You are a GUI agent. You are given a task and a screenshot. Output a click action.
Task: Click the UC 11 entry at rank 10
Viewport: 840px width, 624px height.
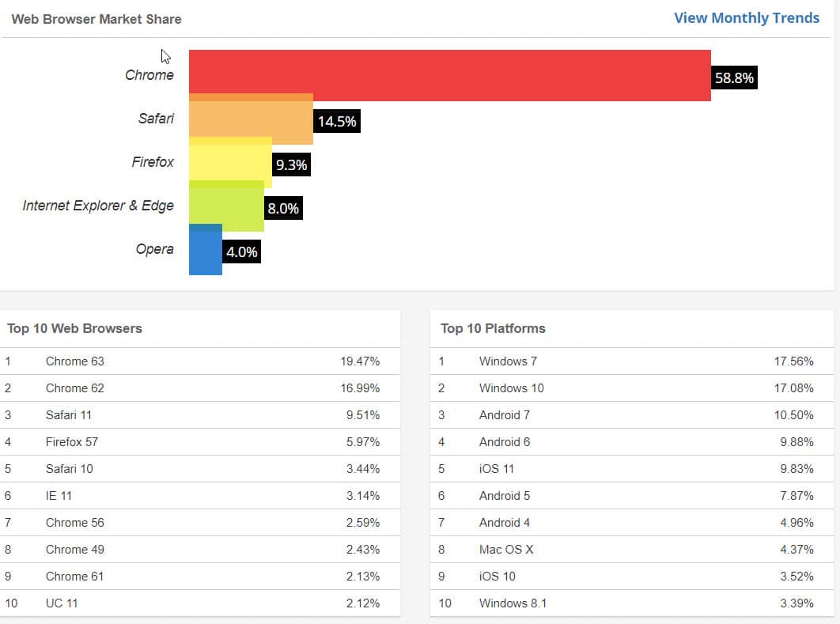point(62,603)
